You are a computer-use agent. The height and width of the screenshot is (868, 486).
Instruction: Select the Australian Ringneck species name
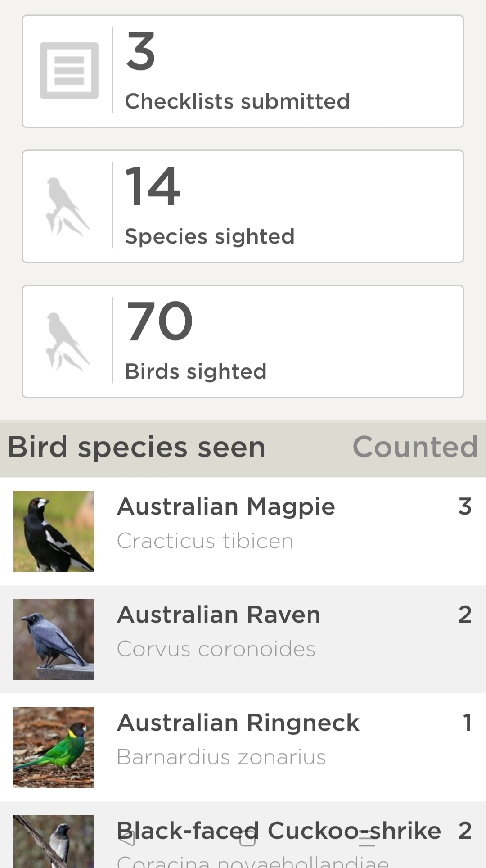238,723
